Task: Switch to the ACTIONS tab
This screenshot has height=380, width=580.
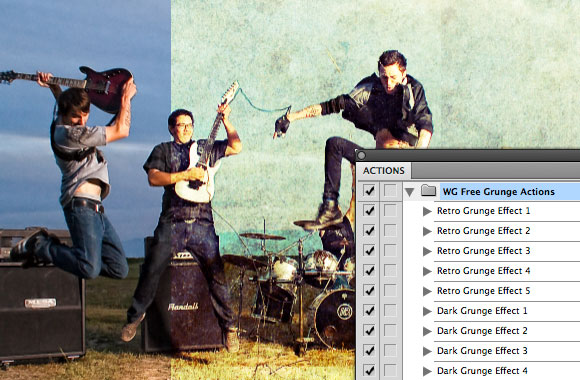Action: pos(384,171)
